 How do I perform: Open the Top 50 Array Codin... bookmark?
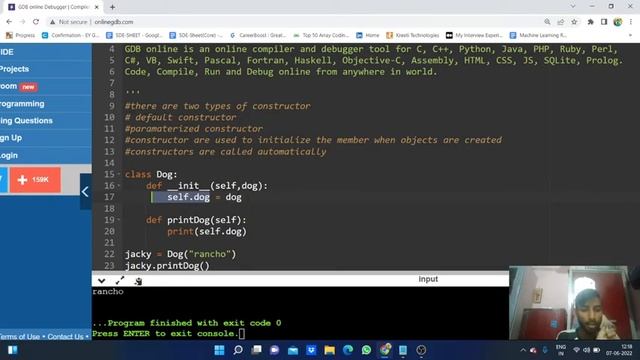coord(322,36)
